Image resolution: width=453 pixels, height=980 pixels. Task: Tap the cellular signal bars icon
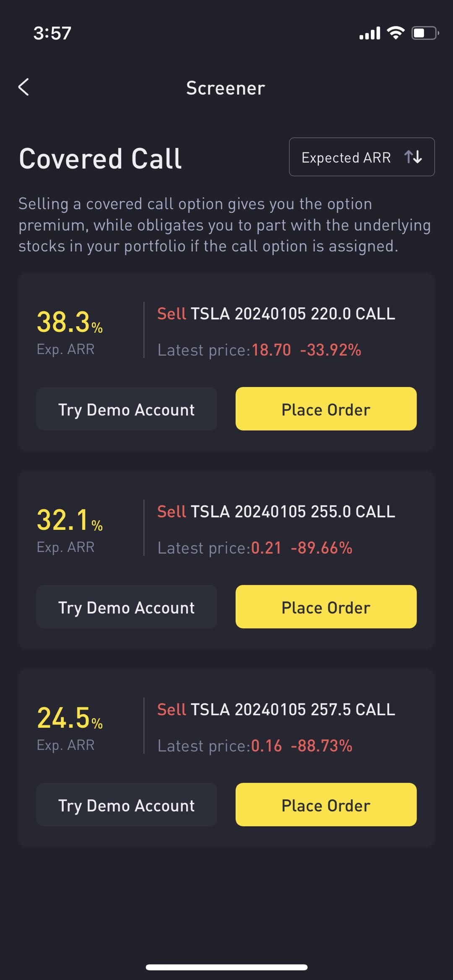370,33
